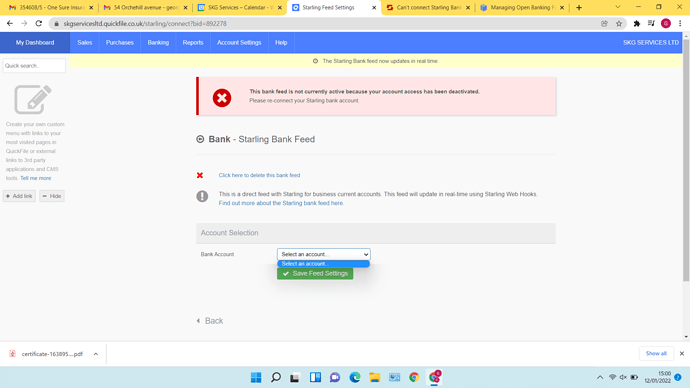Bookmark this page with the star icon
690x388 pixels.
tap(619, 24)
